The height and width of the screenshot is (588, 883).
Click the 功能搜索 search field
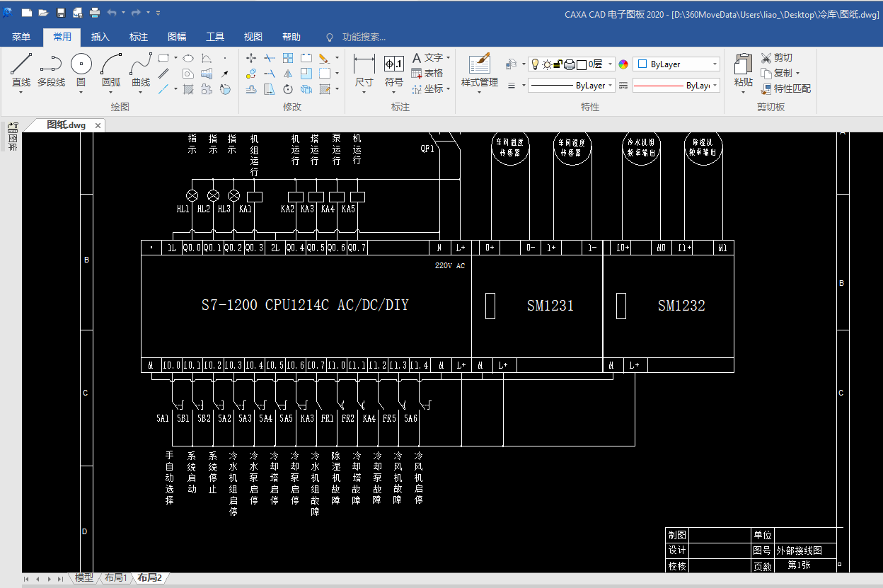[364, 37]
